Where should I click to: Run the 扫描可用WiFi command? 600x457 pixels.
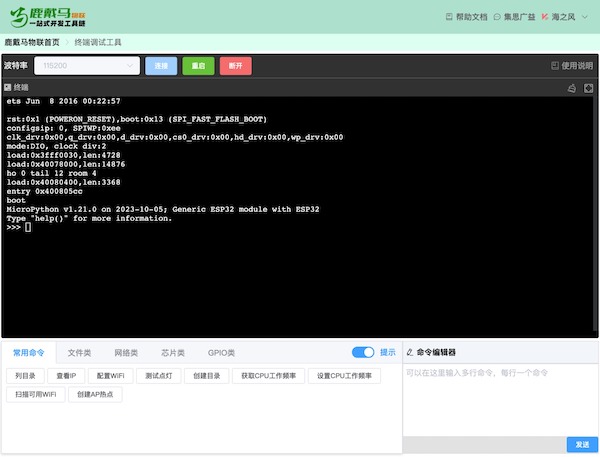(x=35, y=395)
